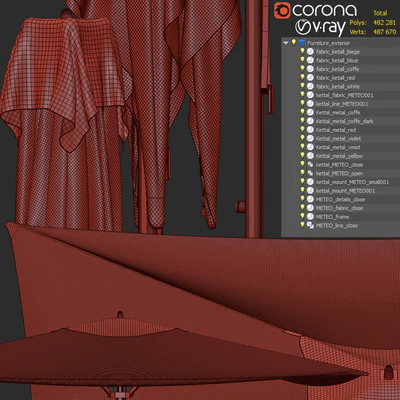This screenshot has width=400, height=400.
Task: Click the object icon beside METEO_line_close
Action: point(310,225)
